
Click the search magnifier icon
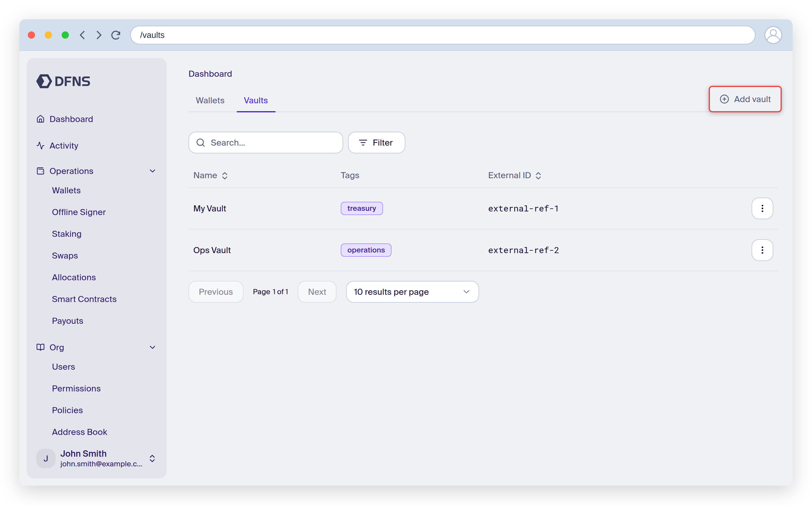click(x=200, y=143)
